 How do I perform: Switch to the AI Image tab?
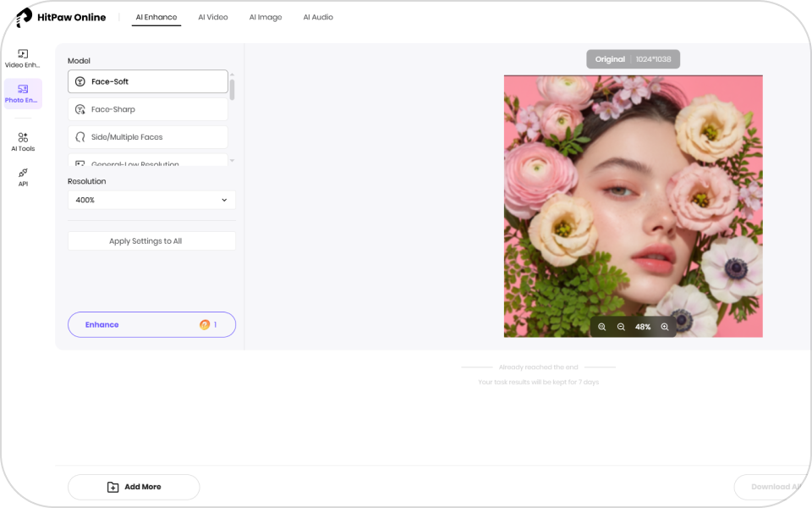point(266,17)
